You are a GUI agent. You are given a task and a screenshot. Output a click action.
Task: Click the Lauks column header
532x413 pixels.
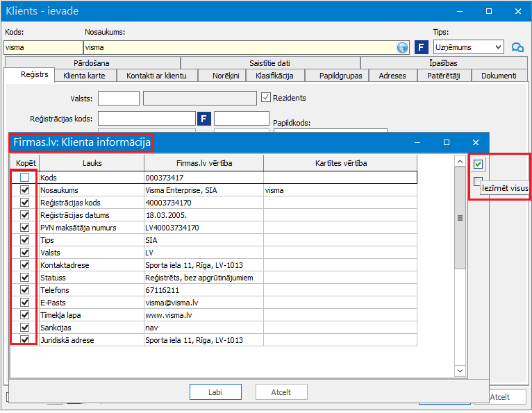point(92,163)
